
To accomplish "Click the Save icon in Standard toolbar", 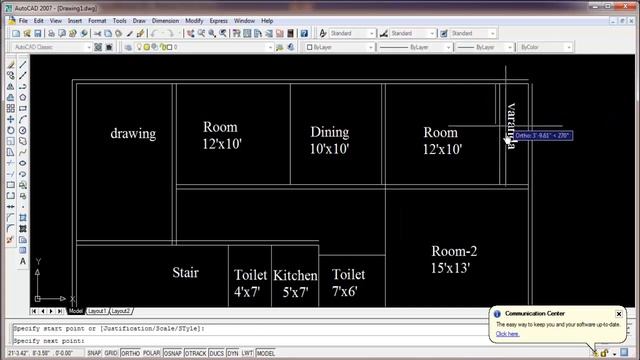I will tap(38, 33).
